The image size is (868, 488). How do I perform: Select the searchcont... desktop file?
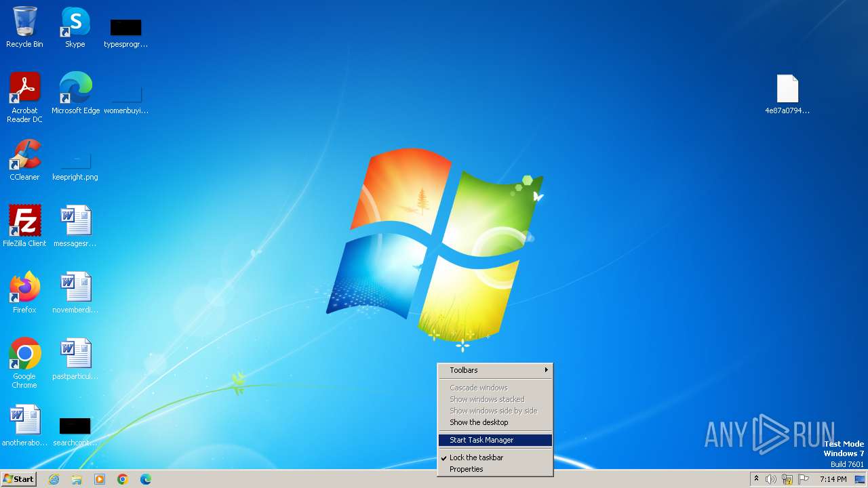point(75,432)
